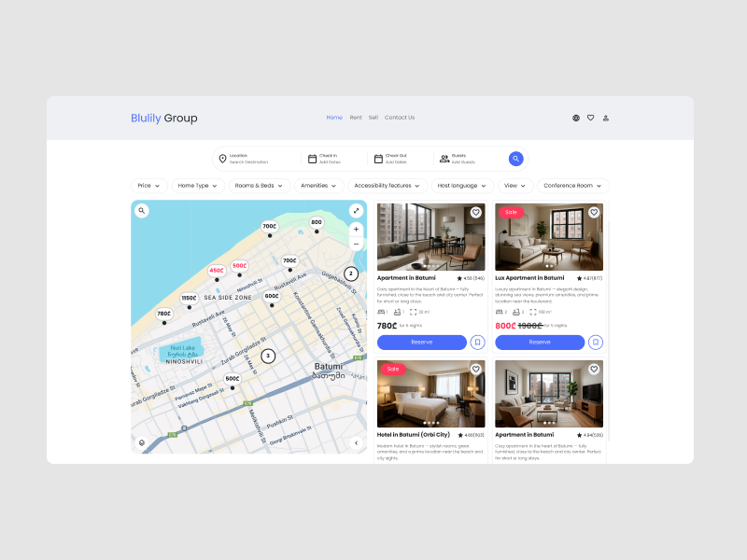747x560 pixels.
Task: Expand the map to fullscreen
Action: [356, 211]
